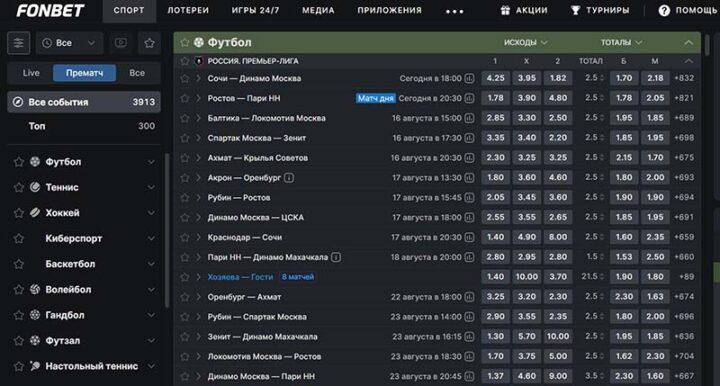The height and width of the screenshot is (386, 720).
Task: Adjust total 21.5 stepper in Хозяева — Гости row
Action: point(602,277)
